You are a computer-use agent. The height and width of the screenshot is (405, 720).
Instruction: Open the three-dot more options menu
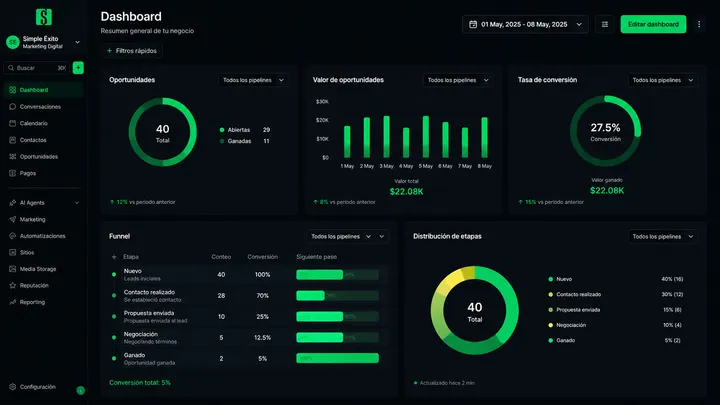click(699, 24)
